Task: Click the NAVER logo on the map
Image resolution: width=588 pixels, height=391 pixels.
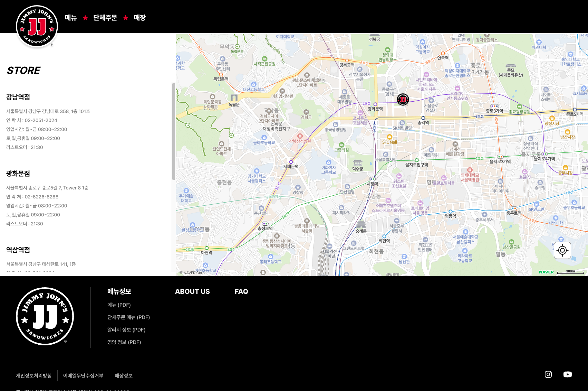Action: coord(546,272)
